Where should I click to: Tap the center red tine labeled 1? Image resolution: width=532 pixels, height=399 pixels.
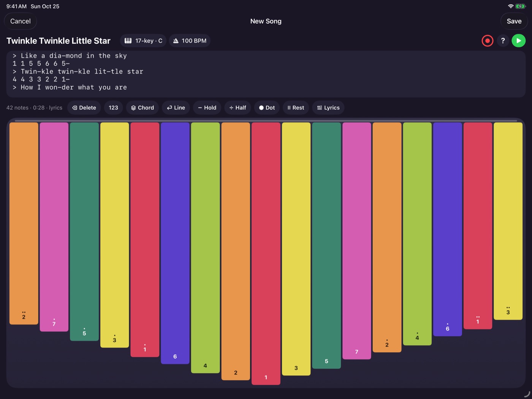[266, 253]
